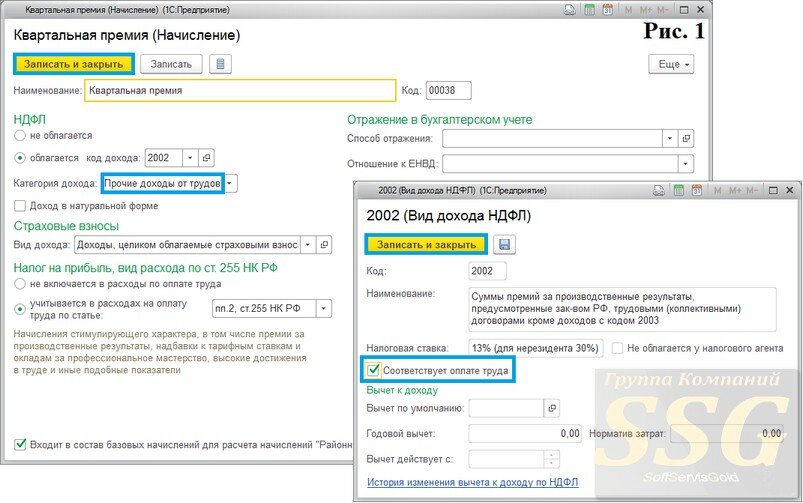Expand Категория дохода dropdown arrow

[x=230, y=183]
